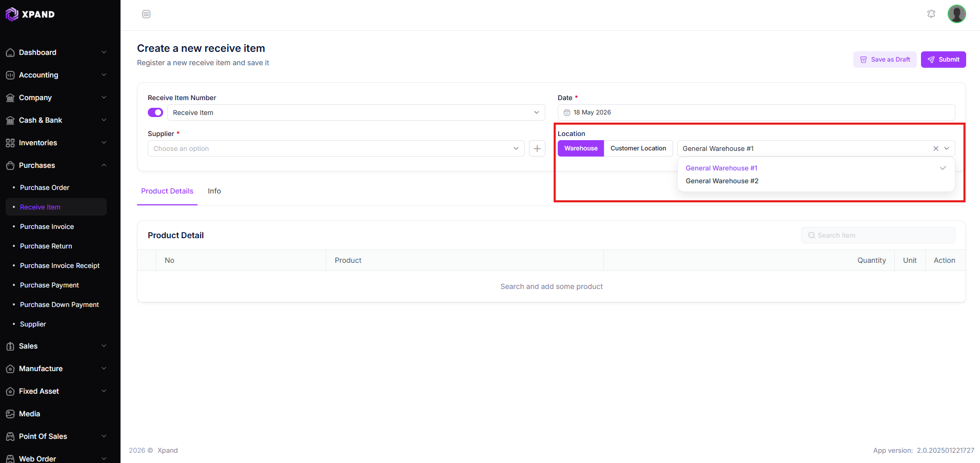The image size is (980, 463).
Task: Open Media section icon in sidebar
Action: [x=10, y=414]
